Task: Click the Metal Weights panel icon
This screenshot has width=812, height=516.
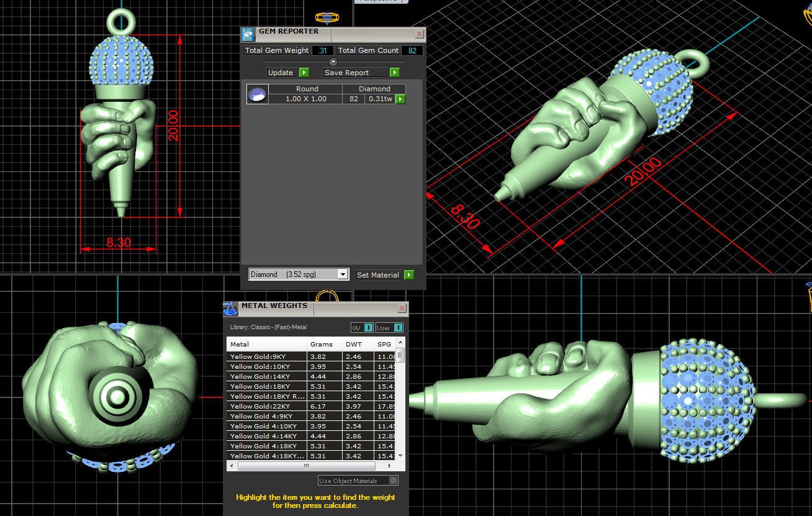Action: (230, 308)
